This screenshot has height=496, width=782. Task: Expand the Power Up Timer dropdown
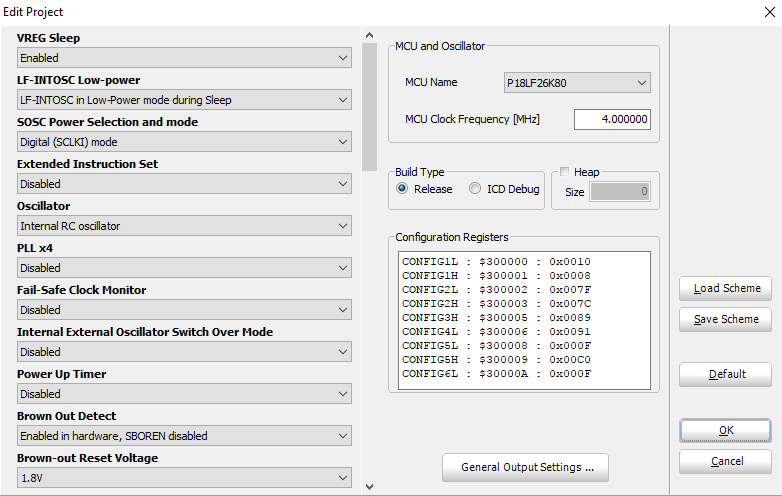pos(184,394)
